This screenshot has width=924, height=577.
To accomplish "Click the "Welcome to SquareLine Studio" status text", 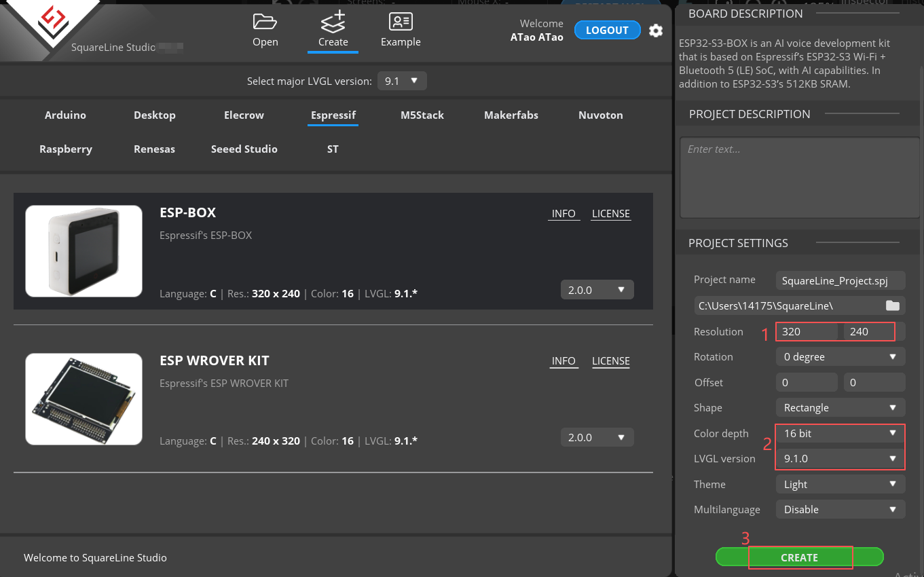I will 95,558.
